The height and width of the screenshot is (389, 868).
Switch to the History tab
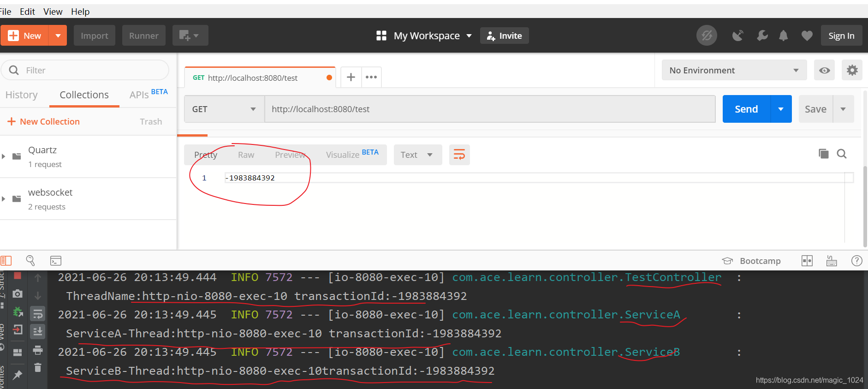(22, 95)
